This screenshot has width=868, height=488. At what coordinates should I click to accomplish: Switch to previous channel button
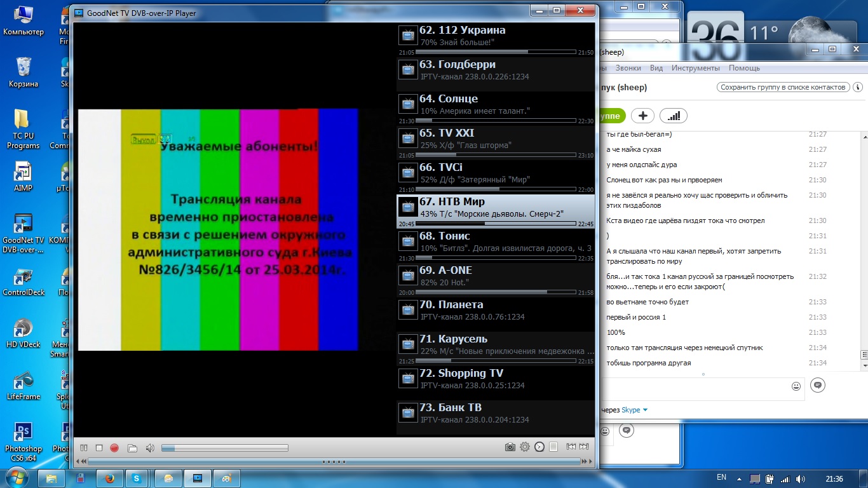click(x=571, y=447)
